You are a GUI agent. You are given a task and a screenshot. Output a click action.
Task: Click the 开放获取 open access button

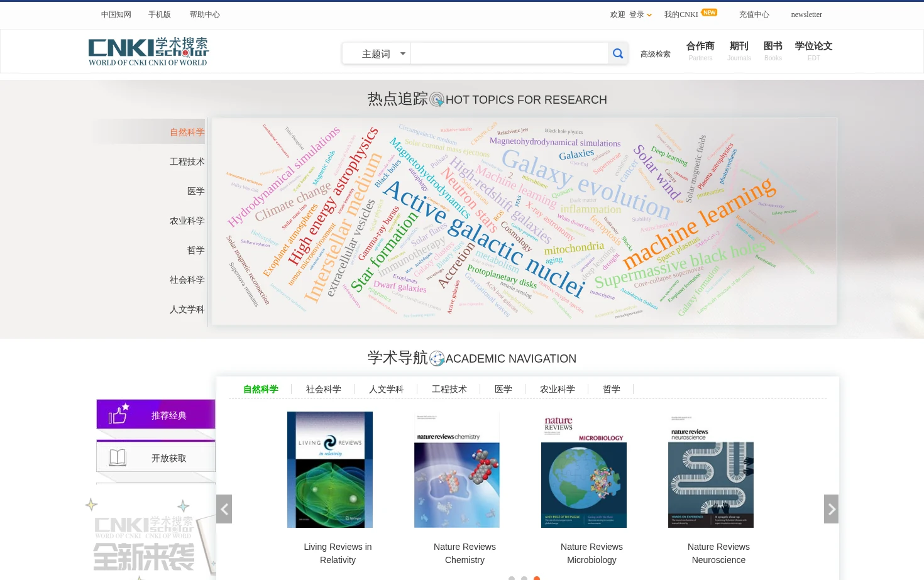point(156,457)
